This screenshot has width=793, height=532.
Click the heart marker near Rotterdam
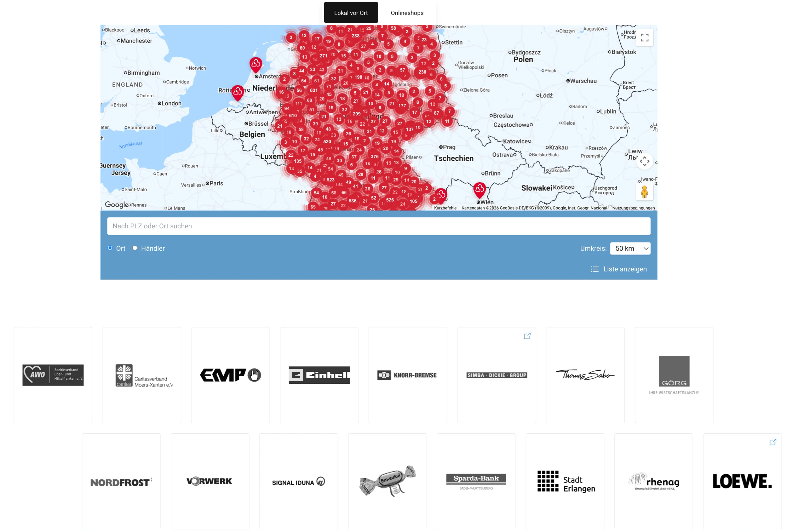click(x=238, y=93)
